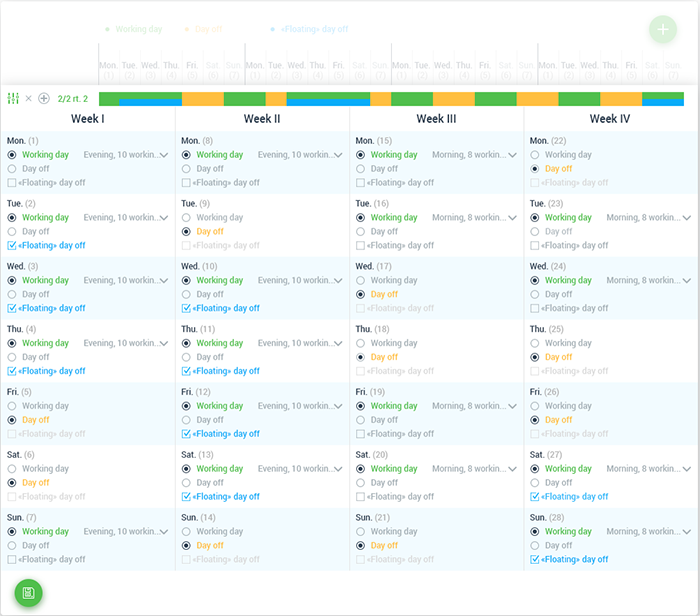Viewport: 700px width, 616px height.
Task: Click the Day off legend entry at top
Action: [204, 29]
